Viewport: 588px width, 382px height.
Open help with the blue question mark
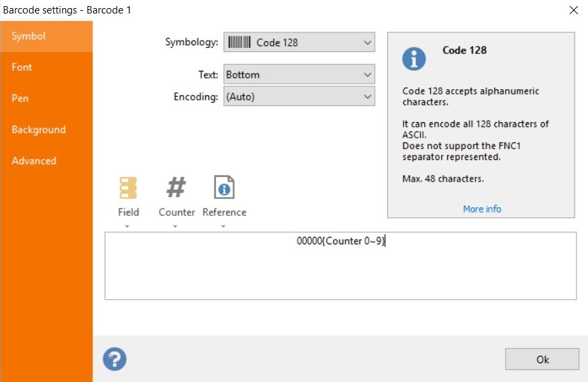tap(115, 359)
